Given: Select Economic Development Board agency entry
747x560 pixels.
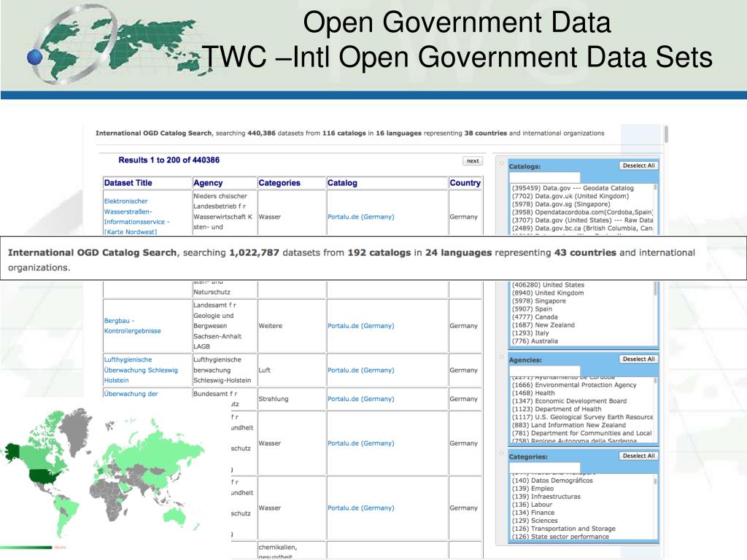Looking at the screenshot, I should point(569,401).
